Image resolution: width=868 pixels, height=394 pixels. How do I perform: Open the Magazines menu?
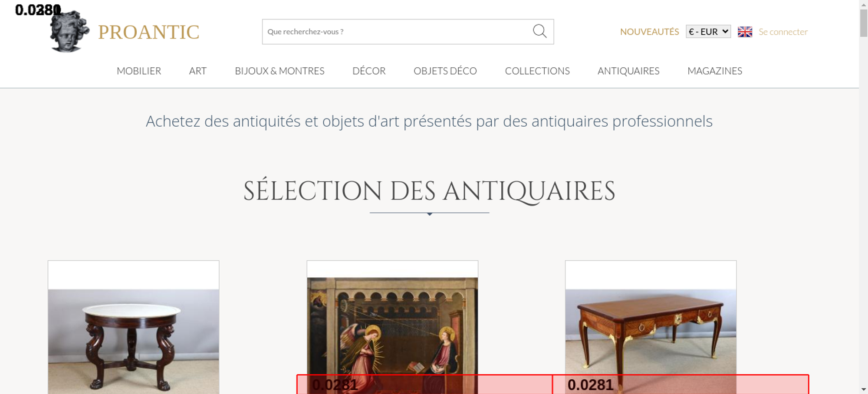[x=714, y=71]
